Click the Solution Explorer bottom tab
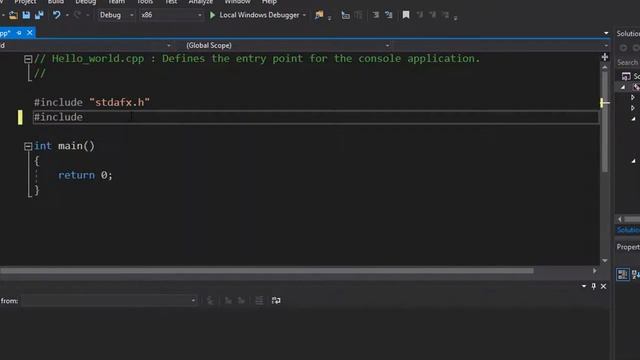Screen dimensions: 640x360 628,230
